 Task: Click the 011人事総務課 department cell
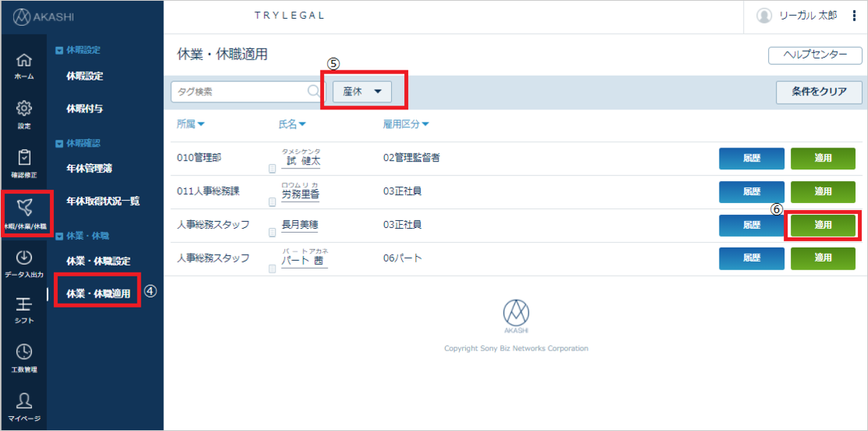(x=208, y=191)
